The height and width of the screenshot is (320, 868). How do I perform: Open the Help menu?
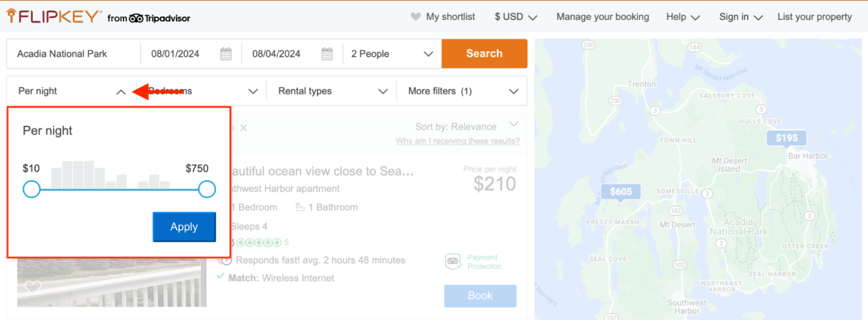(x=682, y=17)
